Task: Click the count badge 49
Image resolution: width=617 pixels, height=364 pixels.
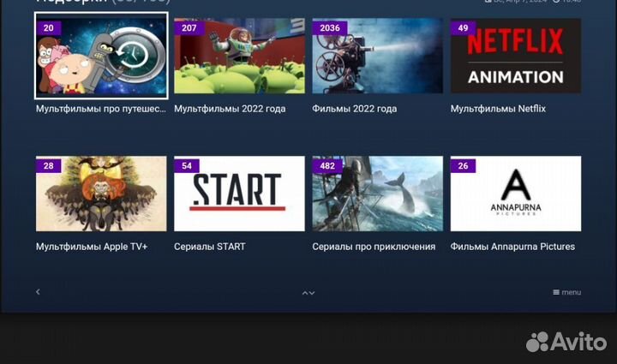Action: pyautogui.click(x=463, y=28)
